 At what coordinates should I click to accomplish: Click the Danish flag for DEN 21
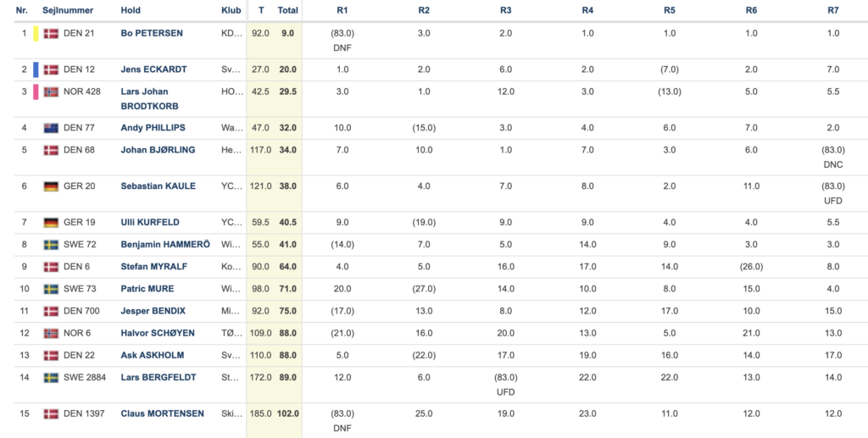tap(51, 33)
